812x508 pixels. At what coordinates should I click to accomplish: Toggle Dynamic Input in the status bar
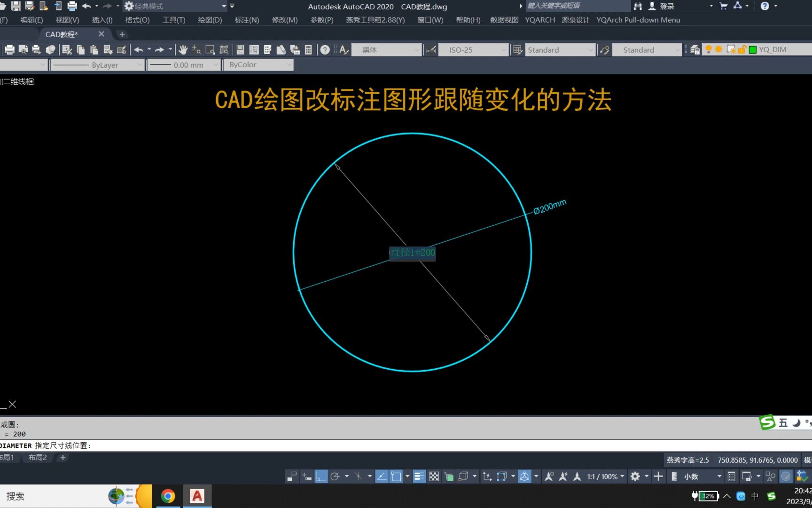(306, 476)
